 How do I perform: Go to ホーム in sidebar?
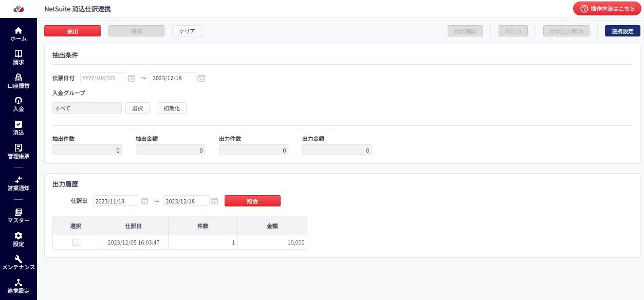point(19,34)
